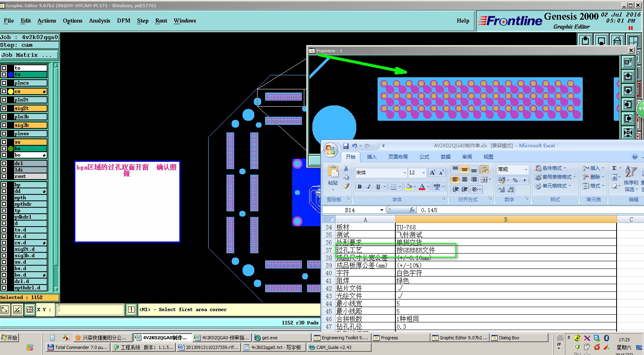Click the wrap text icon in Excel
The width and height of the screenshot is (644, 355).
pos(484,169)
